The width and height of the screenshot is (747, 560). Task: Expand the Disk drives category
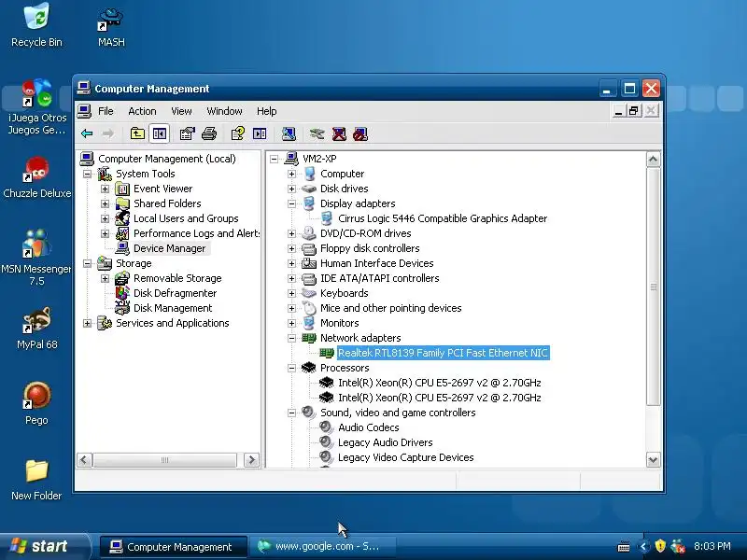point(291,189)
